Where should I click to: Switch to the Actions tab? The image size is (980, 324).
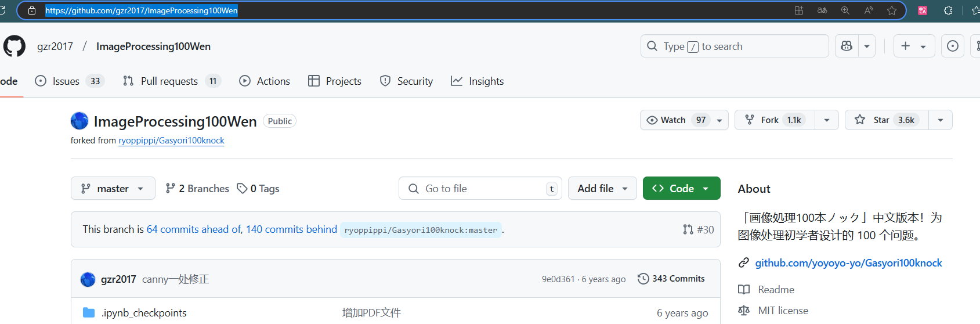point(265,81)
